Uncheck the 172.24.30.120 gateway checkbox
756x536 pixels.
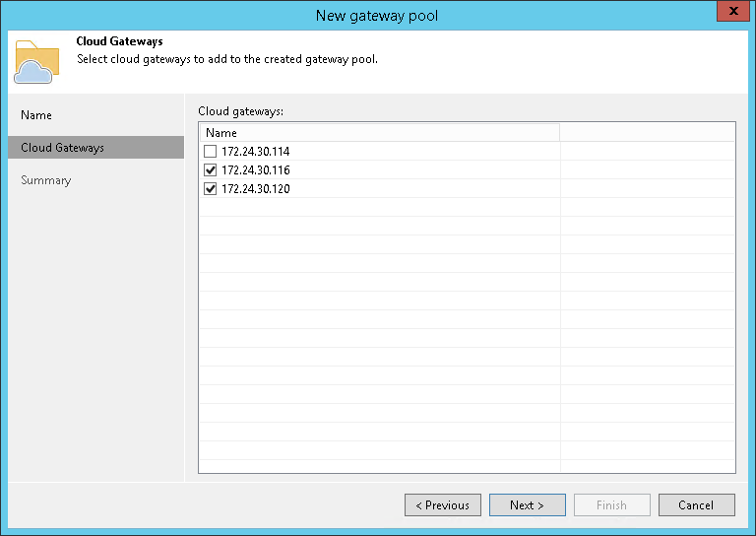pos(211,188)
